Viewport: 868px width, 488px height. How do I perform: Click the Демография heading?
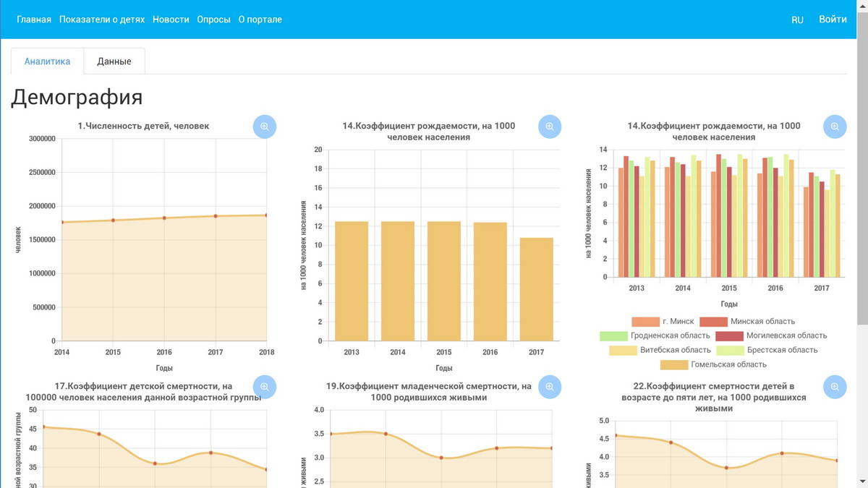pyautogui.click(x=77, y=97)
